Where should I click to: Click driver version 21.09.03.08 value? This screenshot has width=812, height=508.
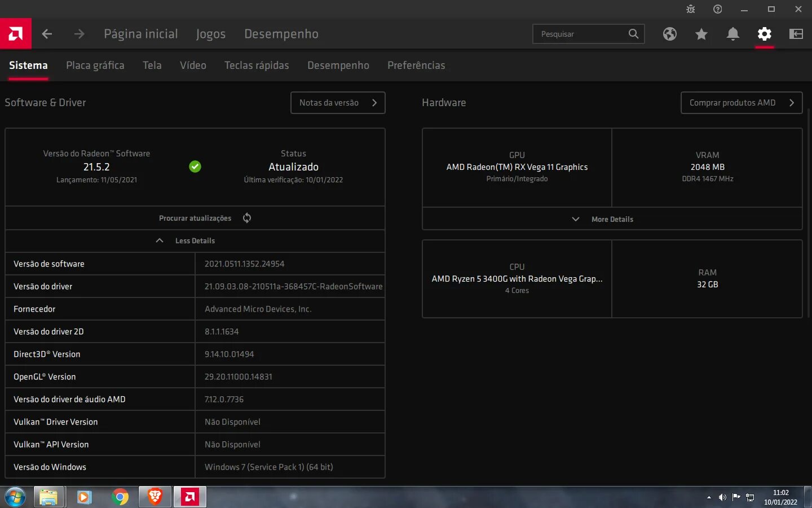[293, 286]
